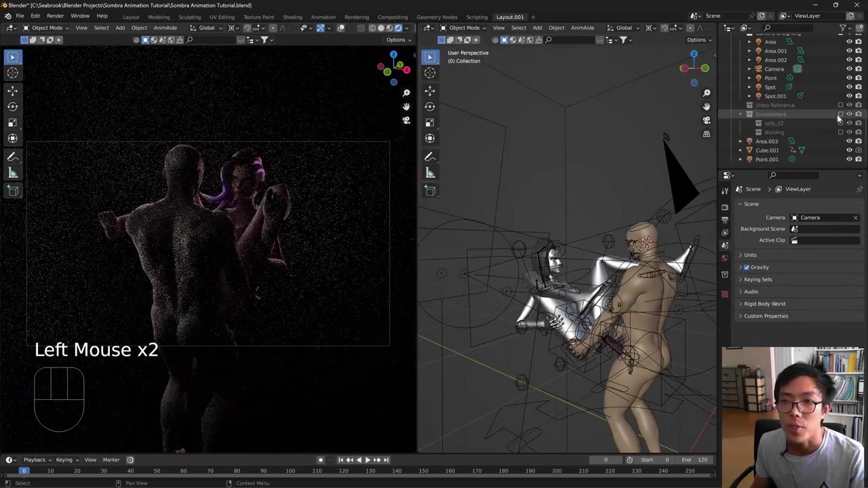This screenshot has height=488, width=868.
Task: Expand the Units panel
Action: 750,255
